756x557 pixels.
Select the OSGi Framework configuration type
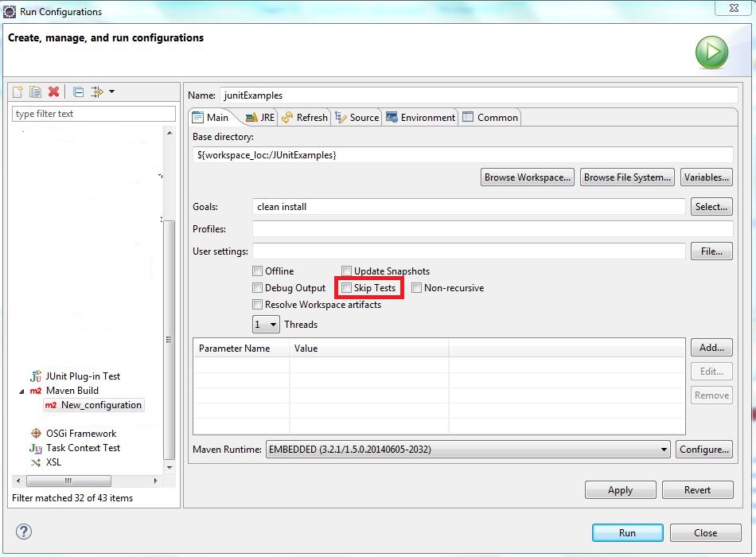point(80,434)
